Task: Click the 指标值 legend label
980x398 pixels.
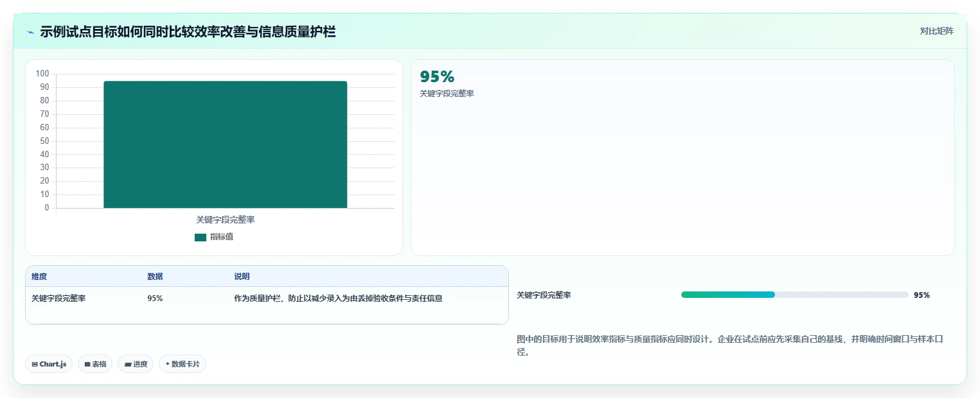Action: pyautogui.click(x=222, y=237)
